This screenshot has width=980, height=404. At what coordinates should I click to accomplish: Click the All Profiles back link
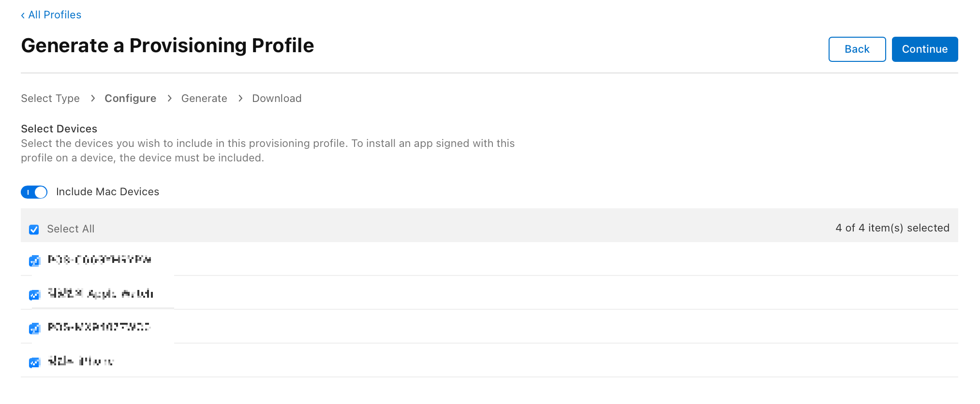51,15
